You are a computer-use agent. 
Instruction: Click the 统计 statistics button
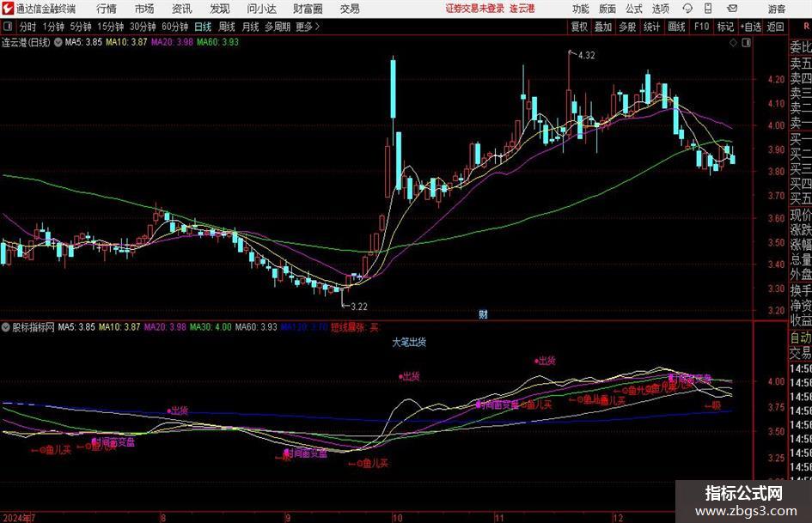coord(651,27)
